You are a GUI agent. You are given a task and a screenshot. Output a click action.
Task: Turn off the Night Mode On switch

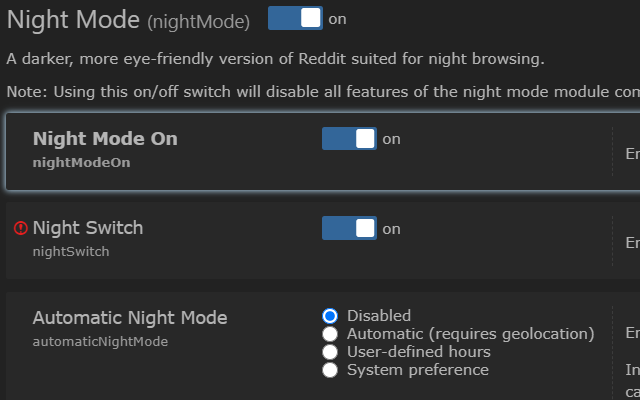[349, 139]
